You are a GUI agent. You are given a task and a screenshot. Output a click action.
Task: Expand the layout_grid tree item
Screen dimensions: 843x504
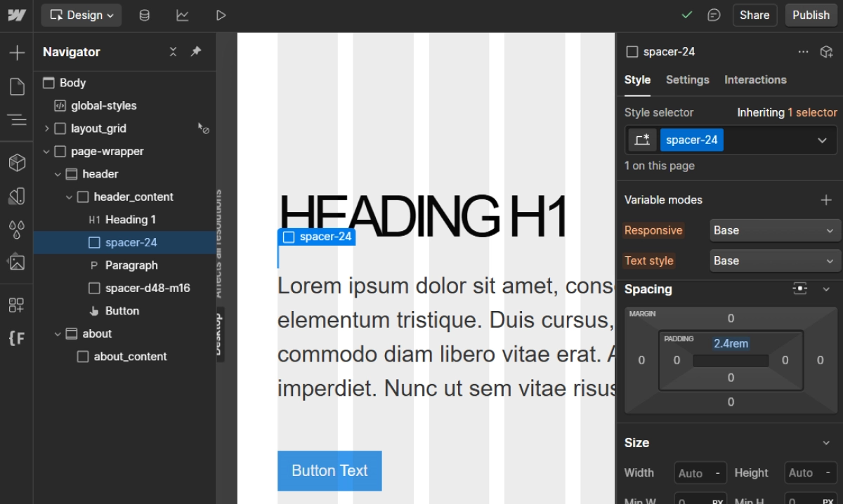pyautogui.click(x=47, y=128)
